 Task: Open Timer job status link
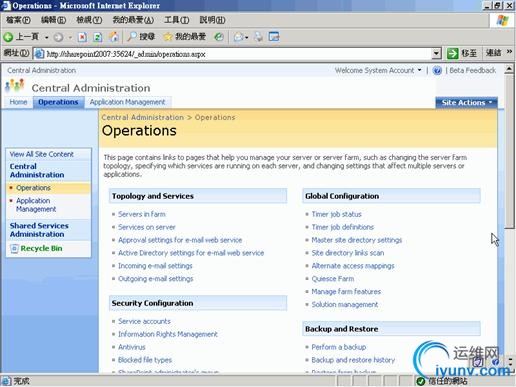pos(336,214)
